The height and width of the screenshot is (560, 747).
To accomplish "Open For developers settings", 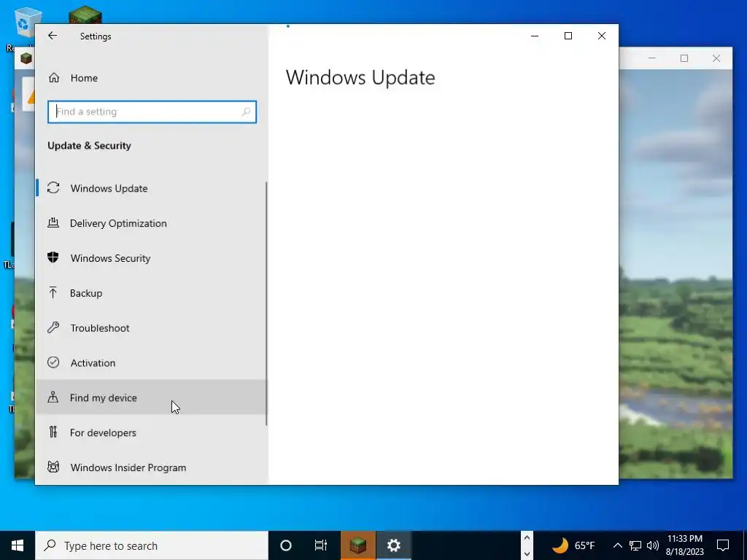I will pyautogui.click(x=152, y=432).
